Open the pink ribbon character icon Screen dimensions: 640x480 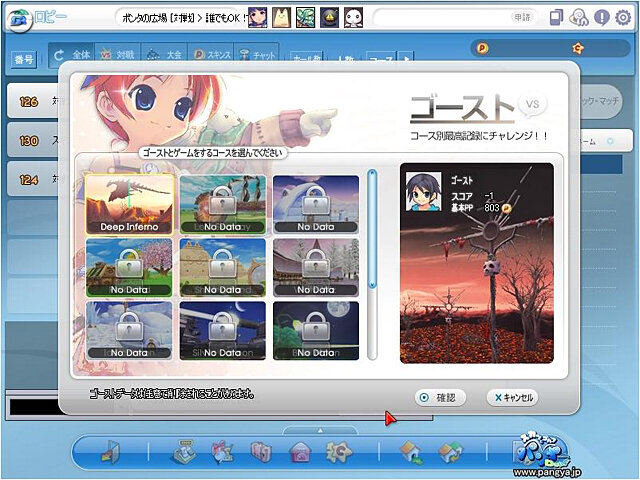click(x=223, y=452)
